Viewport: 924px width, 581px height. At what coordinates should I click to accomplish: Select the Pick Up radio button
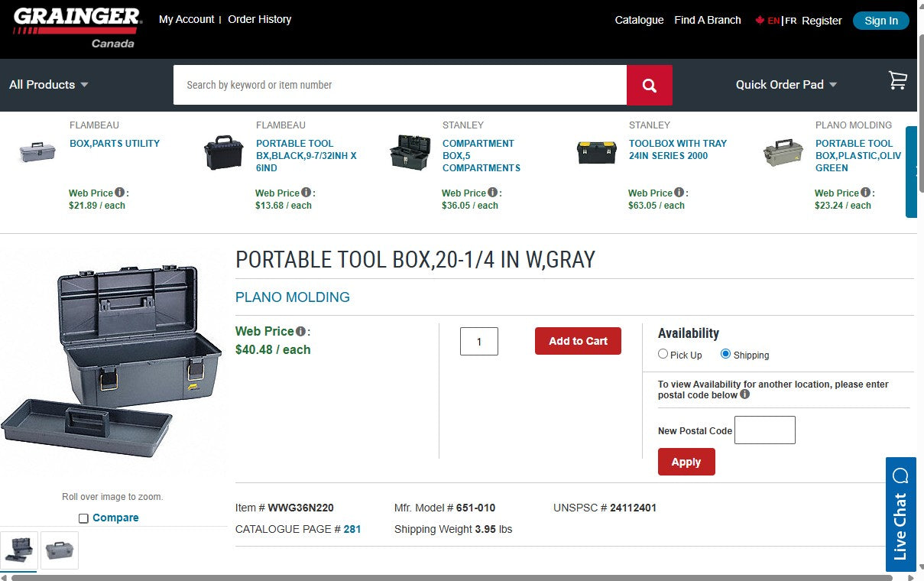coord(663,352)
